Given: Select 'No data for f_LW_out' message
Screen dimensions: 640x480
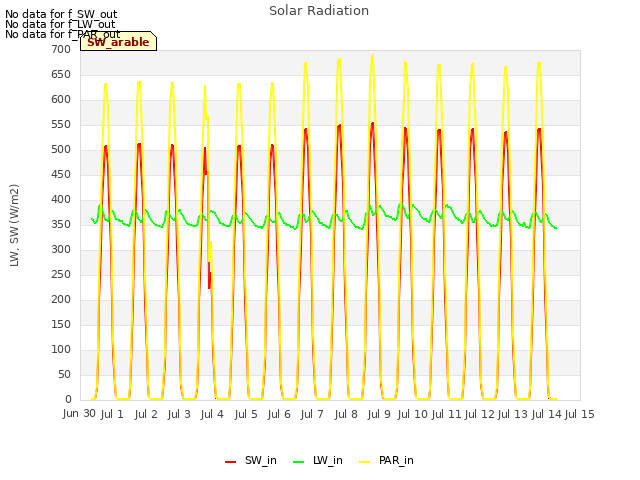Looking at the screenshot, I should (x=60, y=24).
